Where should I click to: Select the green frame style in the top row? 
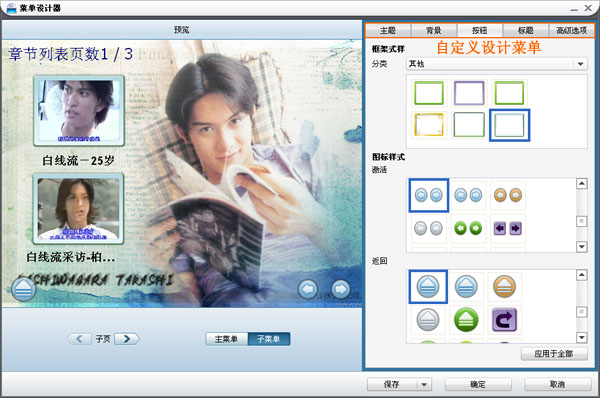[x=429, y=93]
